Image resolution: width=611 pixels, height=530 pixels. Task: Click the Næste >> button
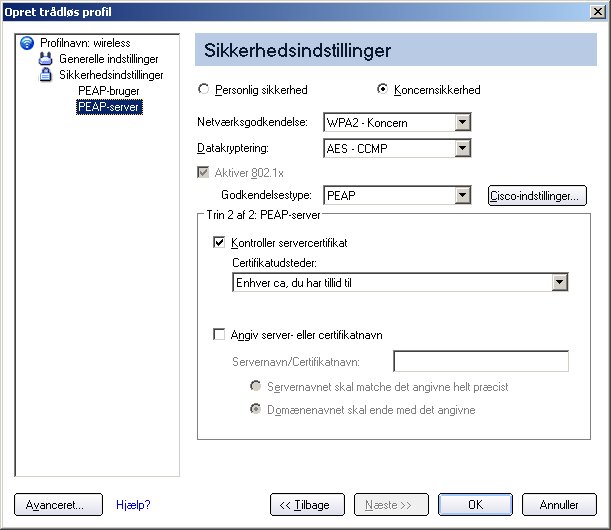pyautogui.click(x=391, y=505)
